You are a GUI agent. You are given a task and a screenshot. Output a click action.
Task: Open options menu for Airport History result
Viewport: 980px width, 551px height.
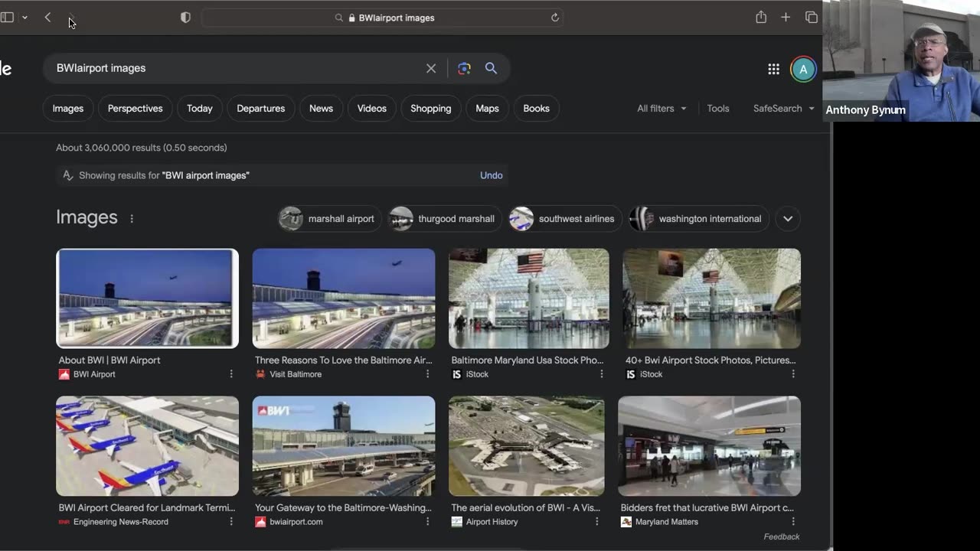coord(597,522)
